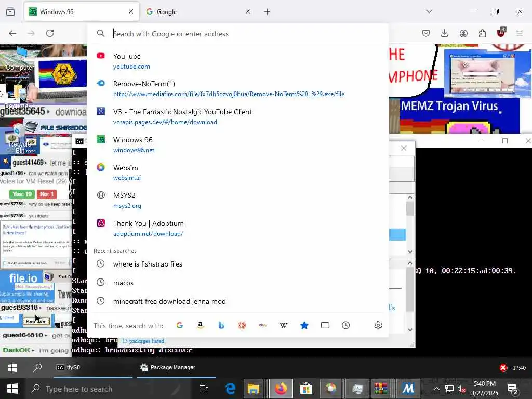Switch to the Google tab
Image resolution: width=532 pixels, height=399 pixels.
click(197, 12)
